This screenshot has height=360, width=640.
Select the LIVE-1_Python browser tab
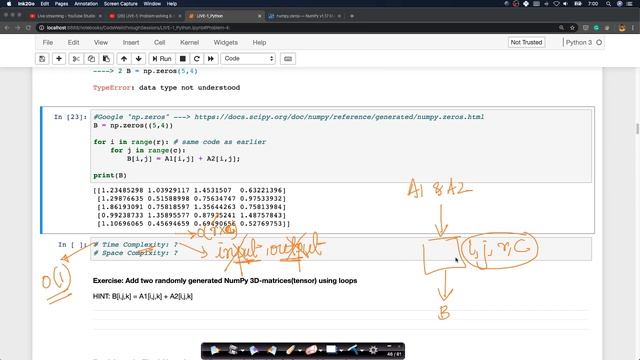(x=224, y=16)
